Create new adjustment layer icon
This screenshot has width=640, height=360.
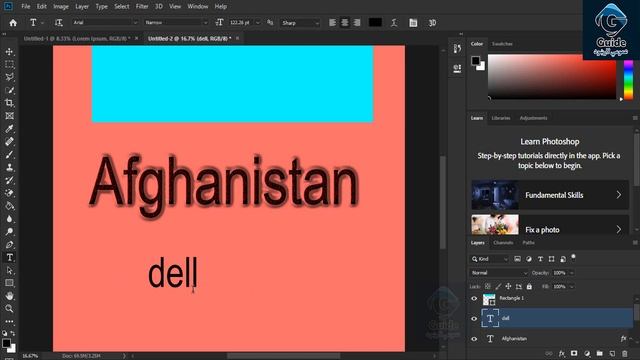tap(587, 353)
